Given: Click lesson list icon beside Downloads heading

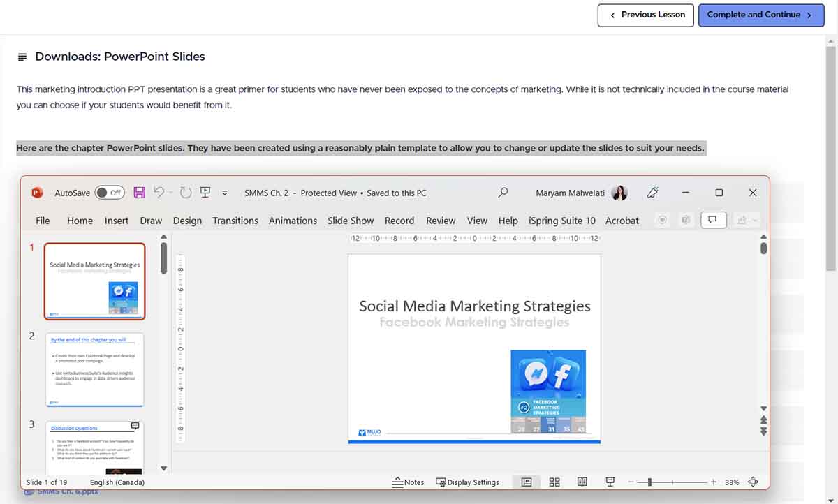Looking at the screenshot, I should pyautogui.click(x=23, y=57).
